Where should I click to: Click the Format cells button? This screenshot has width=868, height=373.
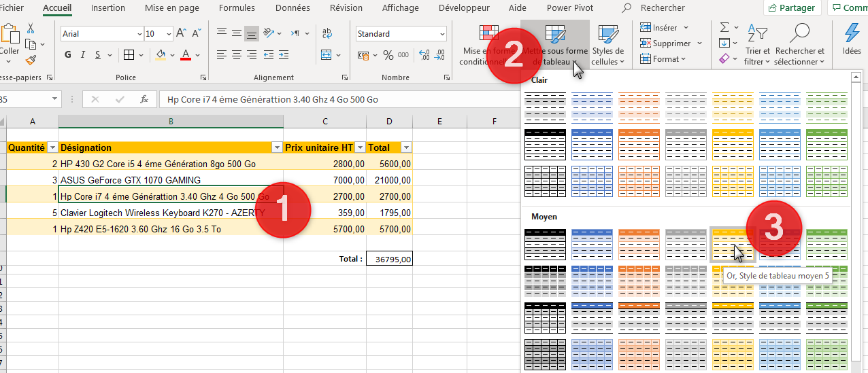pos(663,59)
